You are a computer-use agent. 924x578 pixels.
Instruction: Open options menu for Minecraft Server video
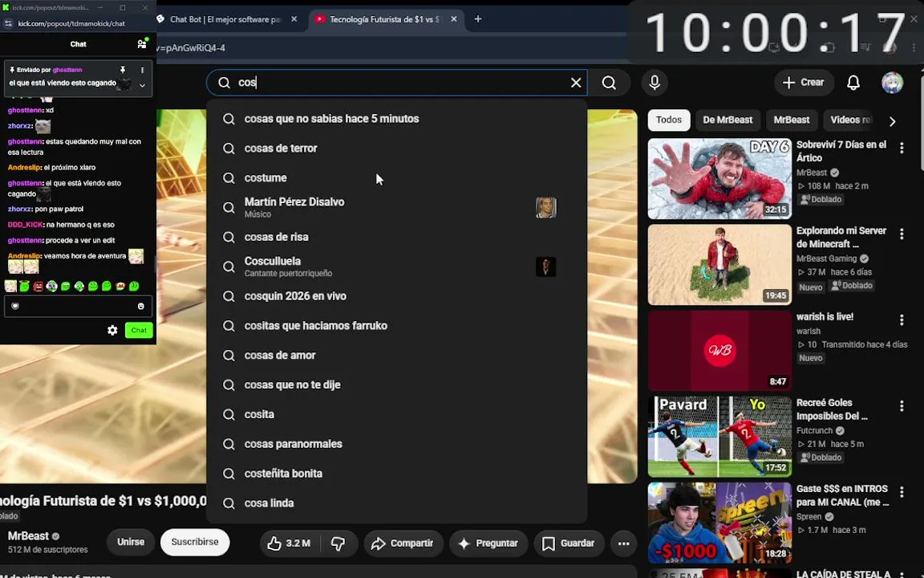[x=902, y=234]
